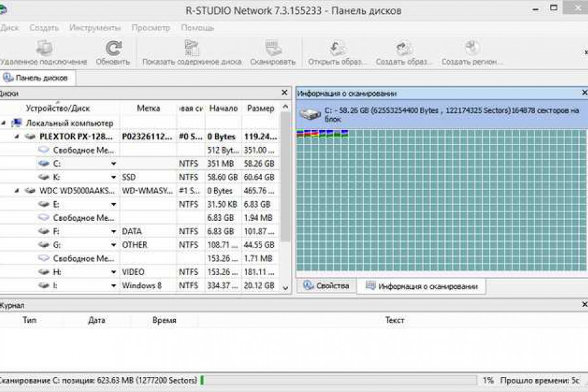Click the scan progress bar in status bar
The width and height of the screenshot is (588, 392).
pyautogui.click(x=340, y=380)
